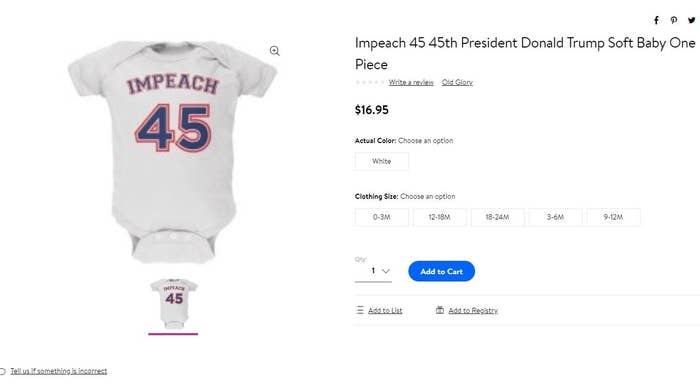This screenshot has width=700, height=392.
Task: Click the feedback icon beside Tell us
Action: [2, 371]
